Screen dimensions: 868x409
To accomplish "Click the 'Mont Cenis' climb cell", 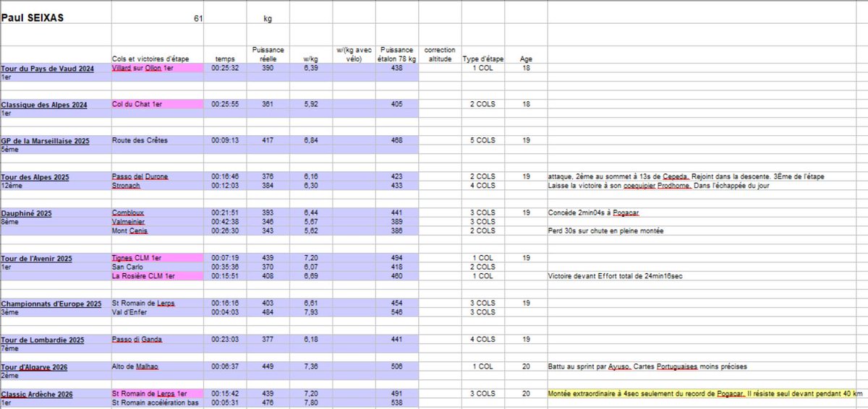I will tap(158, 231).
